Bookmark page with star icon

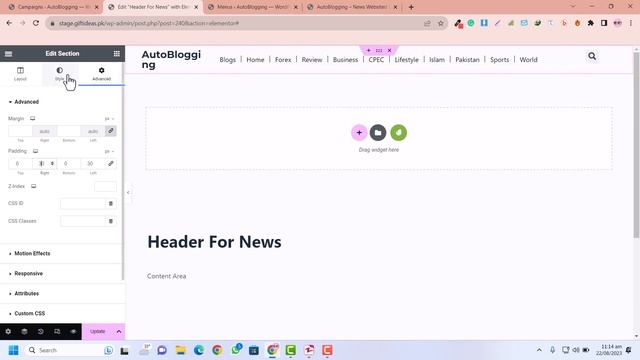click(x=440, y=23)
